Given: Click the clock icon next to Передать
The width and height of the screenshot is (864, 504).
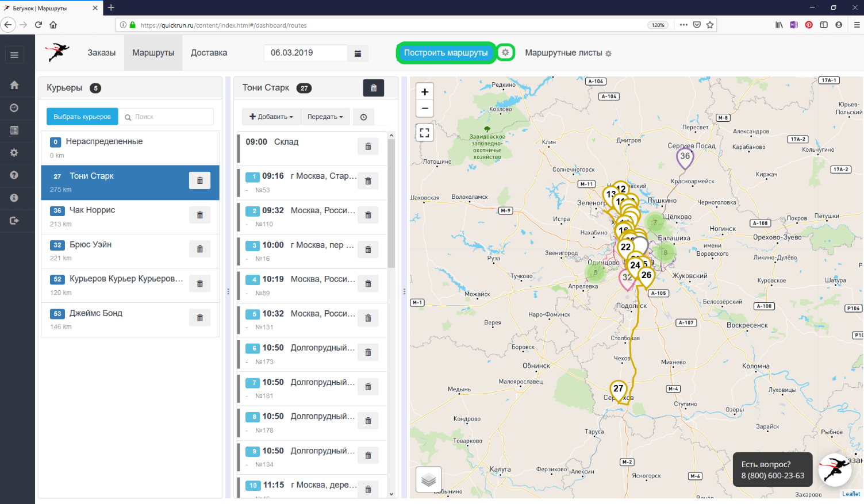Looking at the screenshot, I should [363, 117].
